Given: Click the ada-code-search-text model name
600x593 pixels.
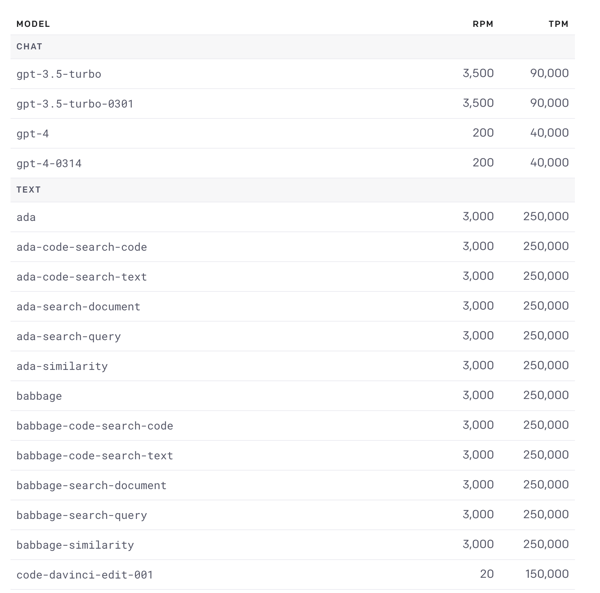Looking at the screenshot, I should (x=82, y=277).
